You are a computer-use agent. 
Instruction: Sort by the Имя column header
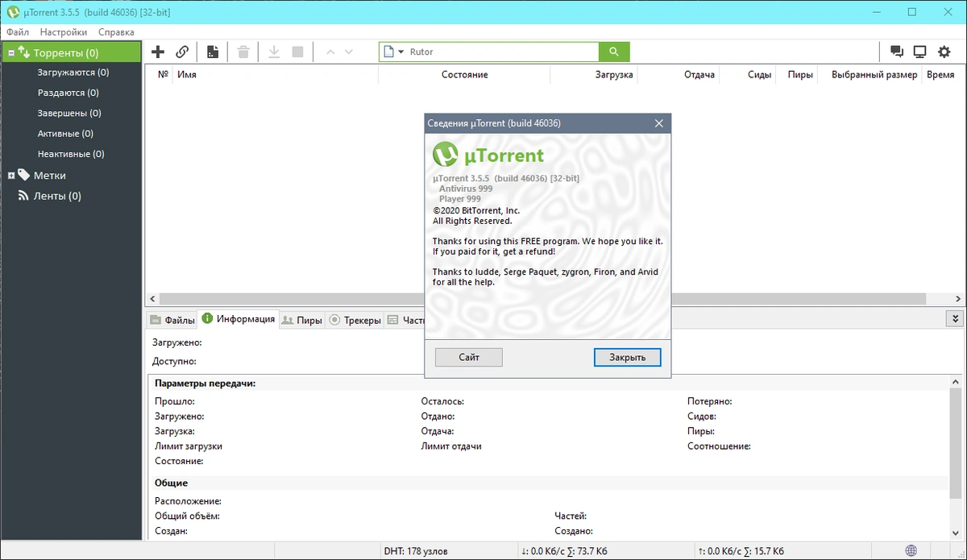[274, 74]
